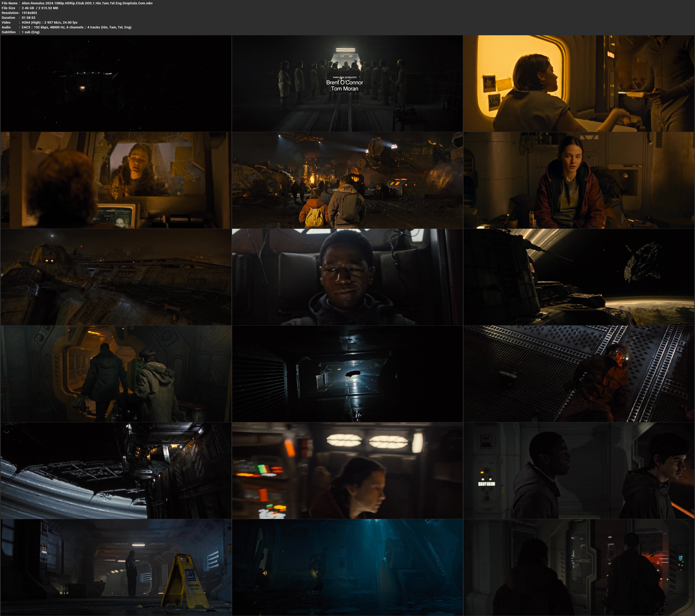Click the duration value 01:58:53
Image resolution: width=695 pixels, height=616 pixels.
pos(29,18)
